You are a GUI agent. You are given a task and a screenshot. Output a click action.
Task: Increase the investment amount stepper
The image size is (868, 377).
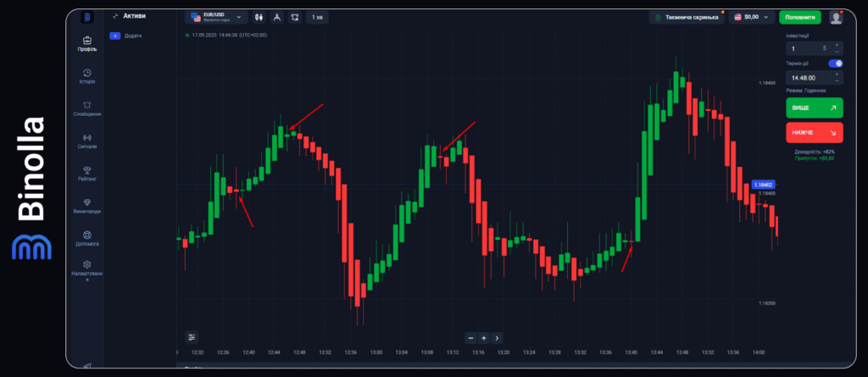click(837, 45)
